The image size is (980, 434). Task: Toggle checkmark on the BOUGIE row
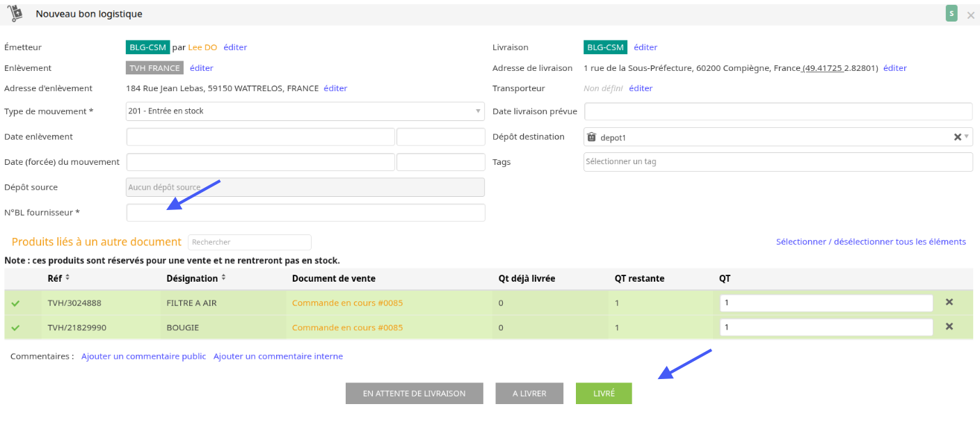16,328
